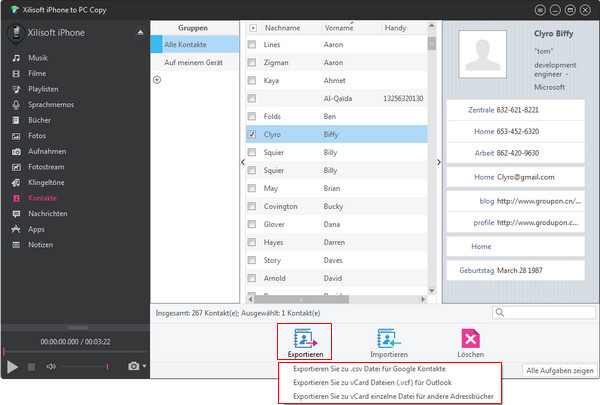This screenshot has height=405, width=600.
Task: Click the contact list vertical scrollbar thumb
Action: [432, 44]
